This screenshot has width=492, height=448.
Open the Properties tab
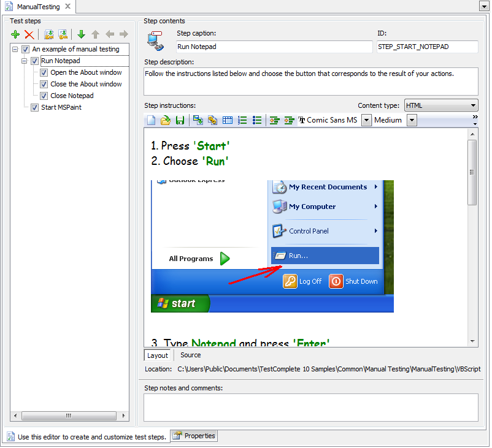pyautogui.click(x=194, y=436)
